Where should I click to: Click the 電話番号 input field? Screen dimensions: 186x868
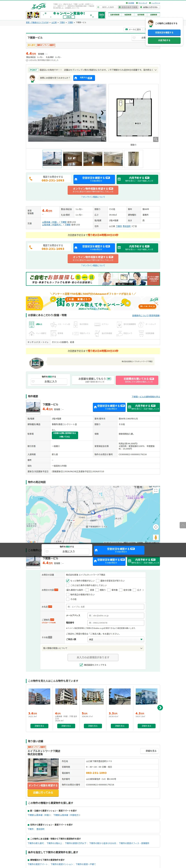click(x=116, y=623)
